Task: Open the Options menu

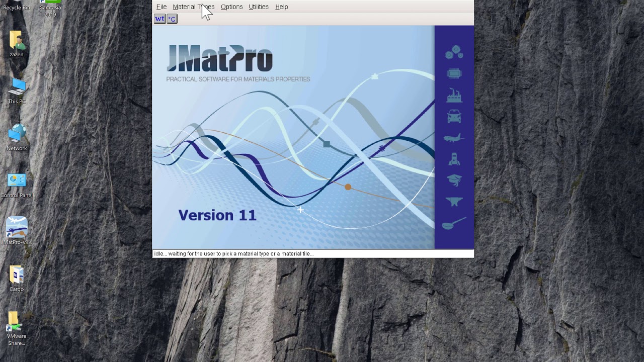Action: coord(231,7)
